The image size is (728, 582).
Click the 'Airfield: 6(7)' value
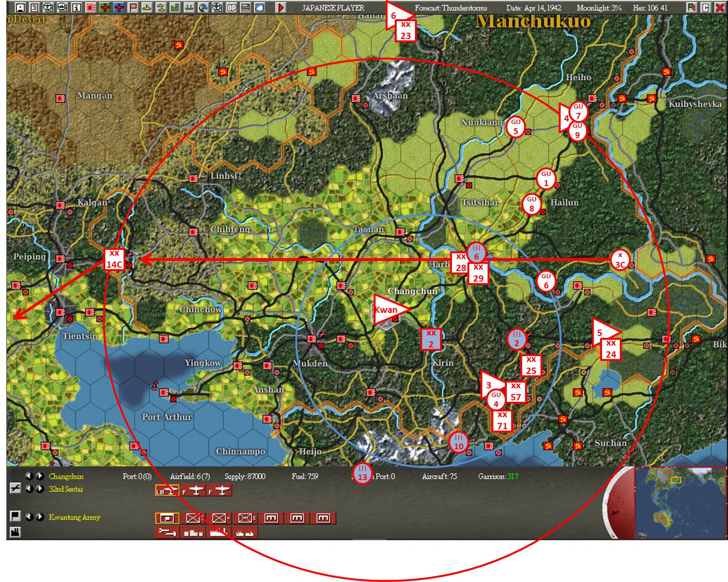pos(190,476)
